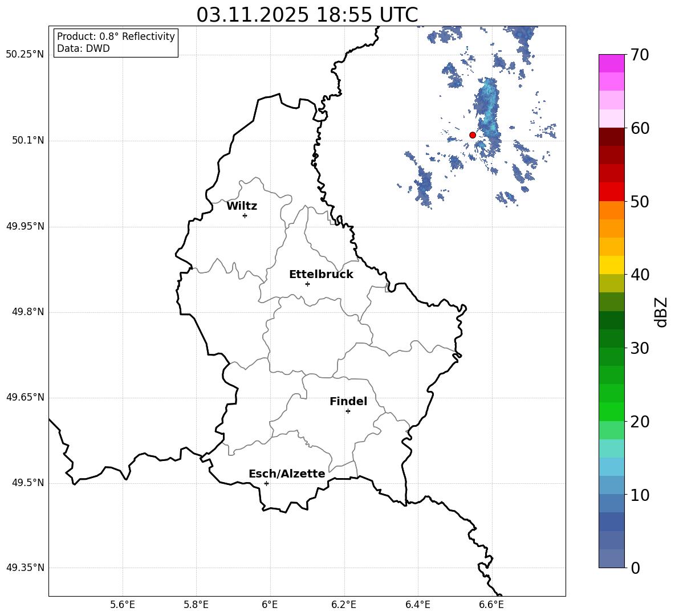Click the Ettelbruck station cross marker
The width and height of the screenshot is (675, 616).
click(307, 284)
